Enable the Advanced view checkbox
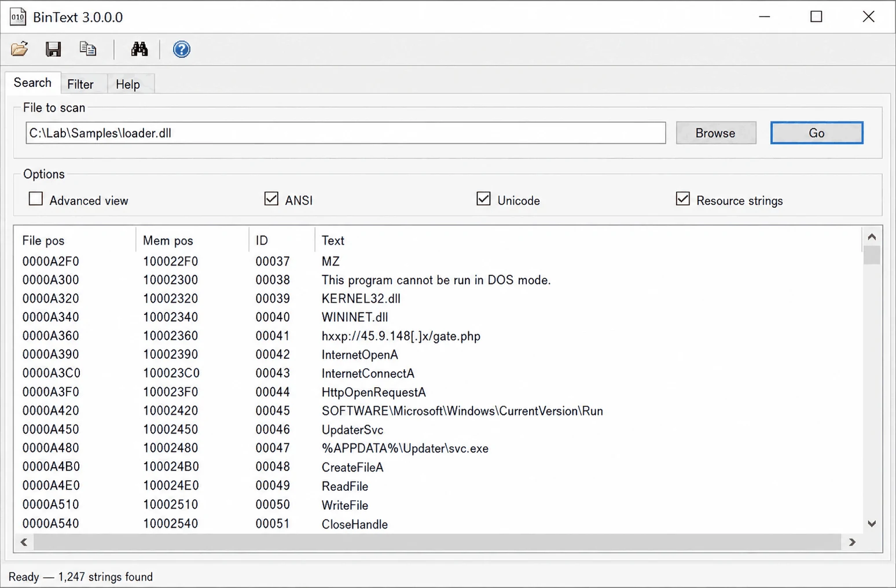The width and height of the screenshot is (896, 588). pyautogui.click(x=36, y=199)
